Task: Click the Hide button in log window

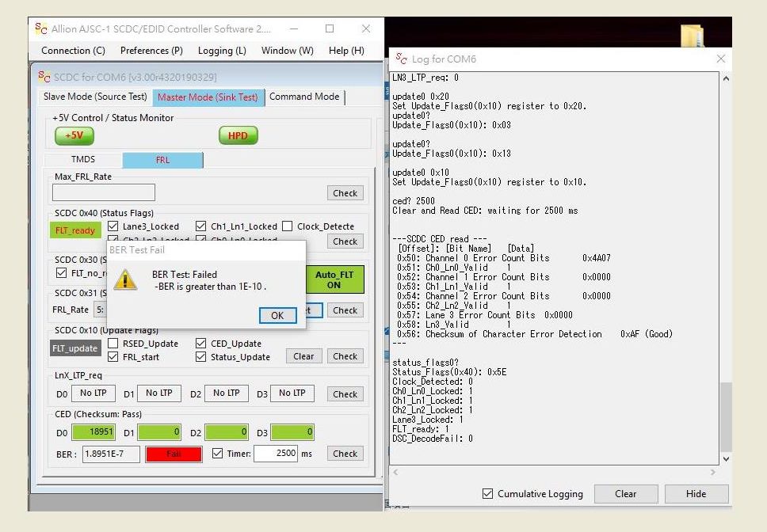Action: pyautogui.click(x=696, y=493)
